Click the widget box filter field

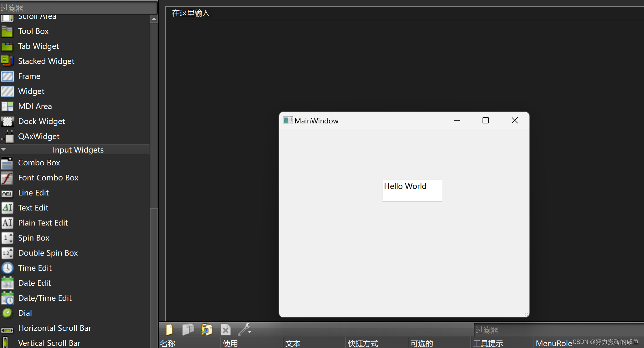(79, 8)
